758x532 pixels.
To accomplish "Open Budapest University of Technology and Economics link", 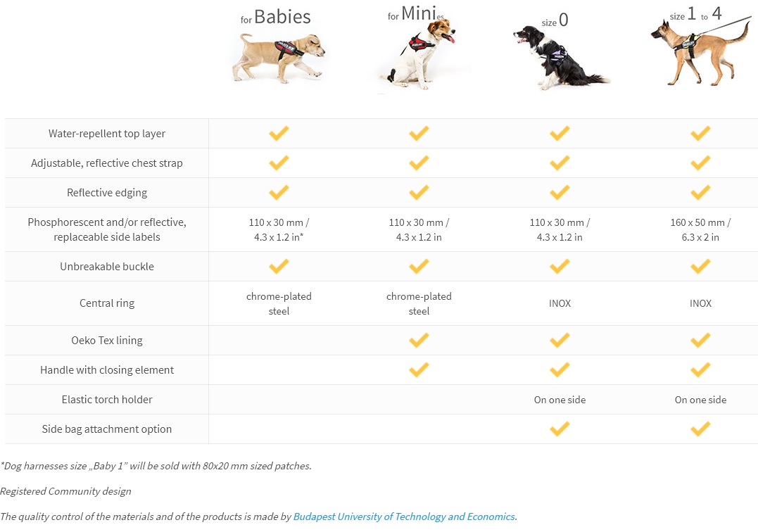I will [404, 517].
